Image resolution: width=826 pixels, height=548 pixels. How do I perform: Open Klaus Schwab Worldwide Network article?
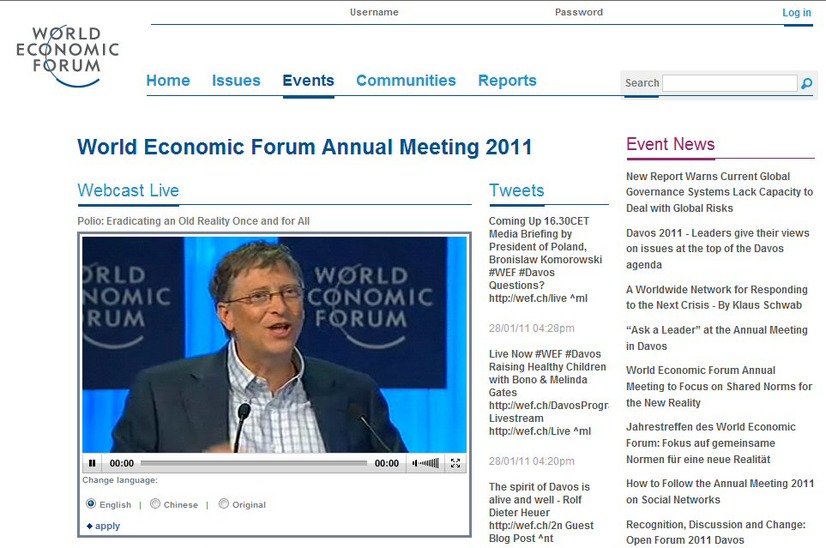pos(716,297)
